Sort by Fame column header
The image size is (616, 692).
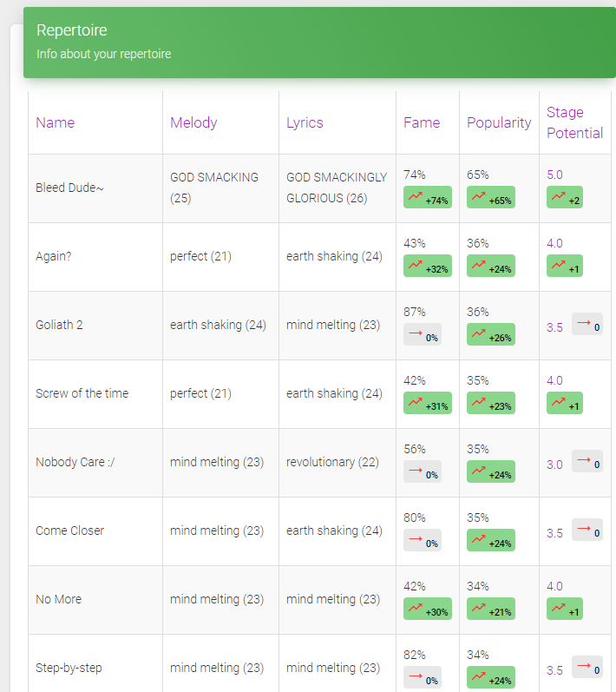422,122
